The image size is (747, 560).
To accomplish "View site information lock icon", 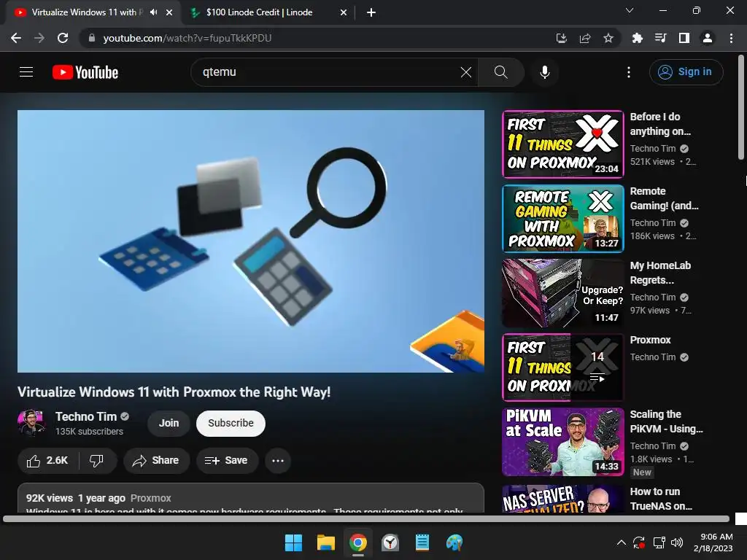I will [92, 38].
